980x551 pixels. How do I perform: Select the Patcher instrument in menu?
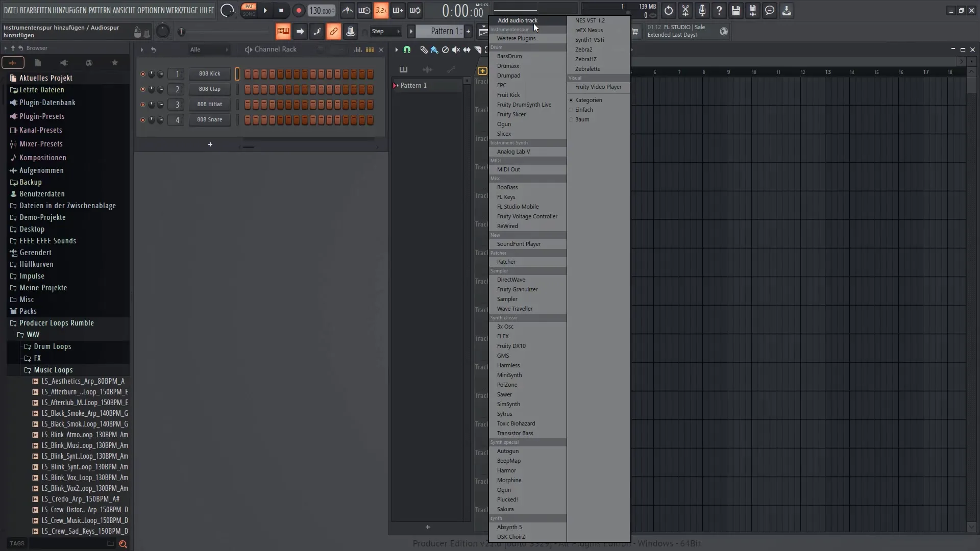click(505, 261)
